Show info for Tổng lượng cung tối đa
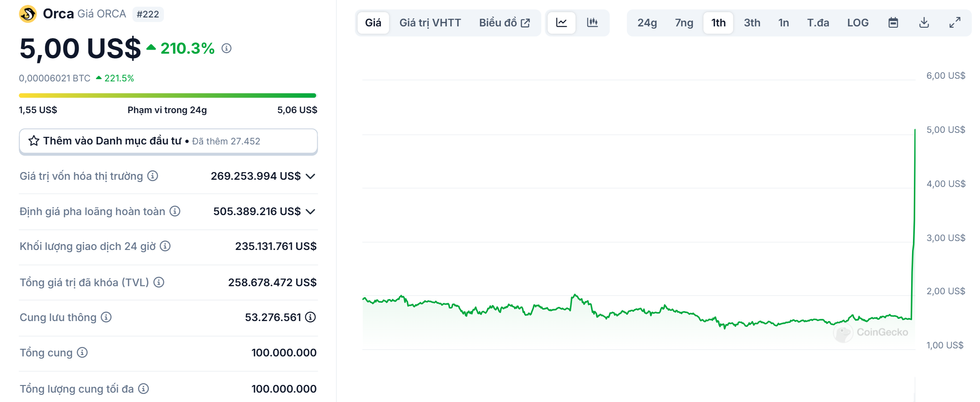 point(143,389)
